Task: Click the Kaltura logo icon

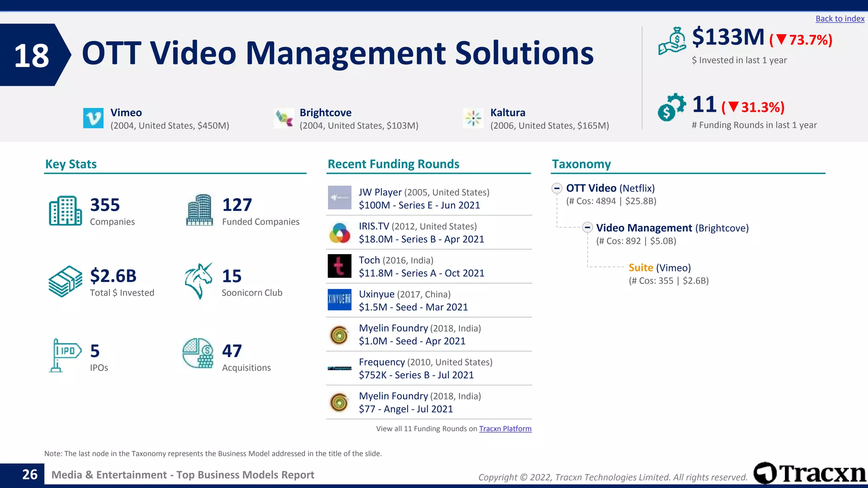Action: click(x=473, y=118)
